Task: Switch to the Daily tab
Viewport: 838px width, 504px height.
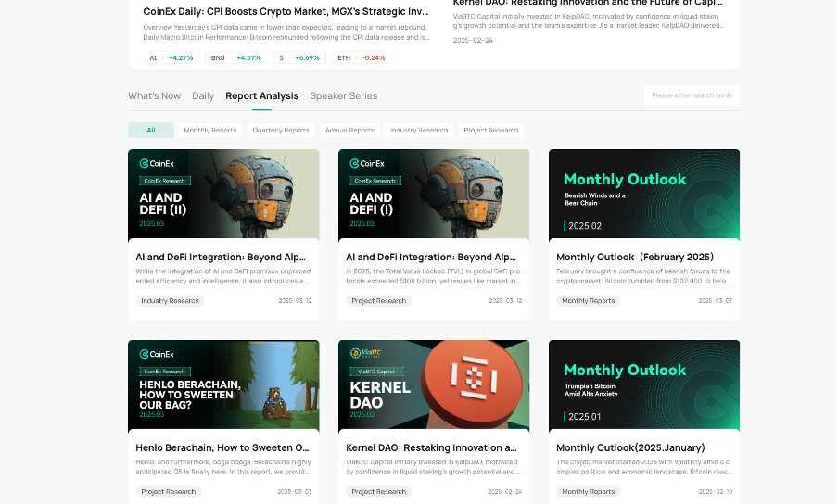Action: coord(203,96)
